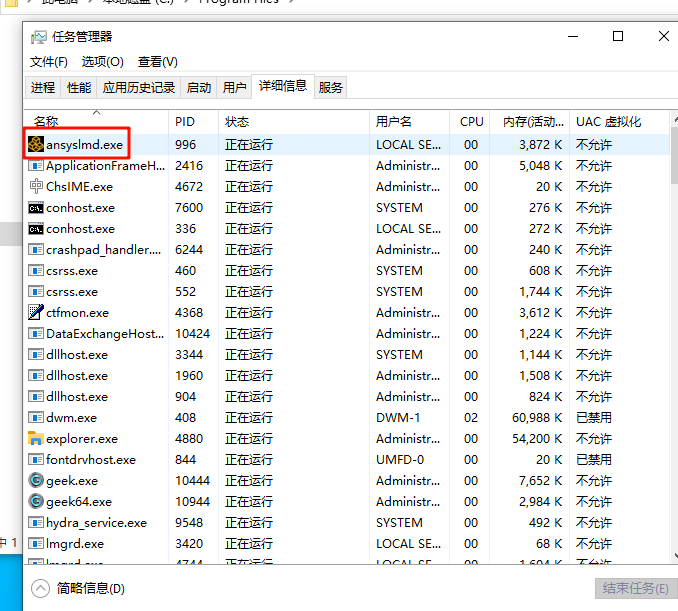The image size is (678, 611).
Task: Click the dllhost.exe icon with PID 1960
Action: (x=36, y=375)
